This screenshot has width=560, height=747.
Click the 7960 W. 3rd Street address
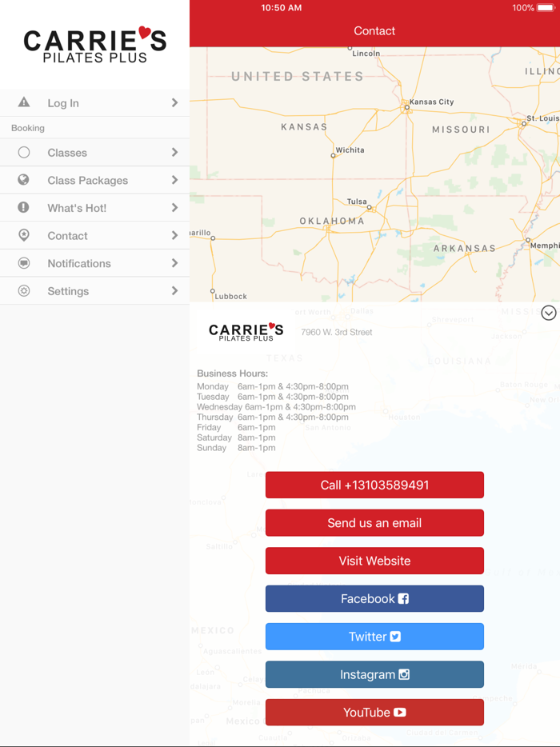point(337,332)
